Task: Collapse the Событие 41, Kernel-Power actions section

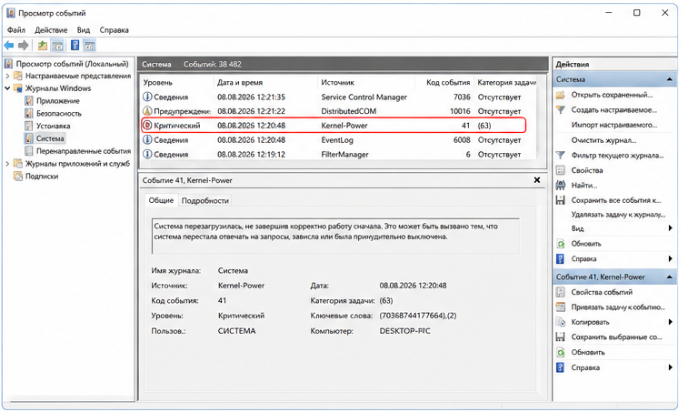Action: [x=669, y=277]
